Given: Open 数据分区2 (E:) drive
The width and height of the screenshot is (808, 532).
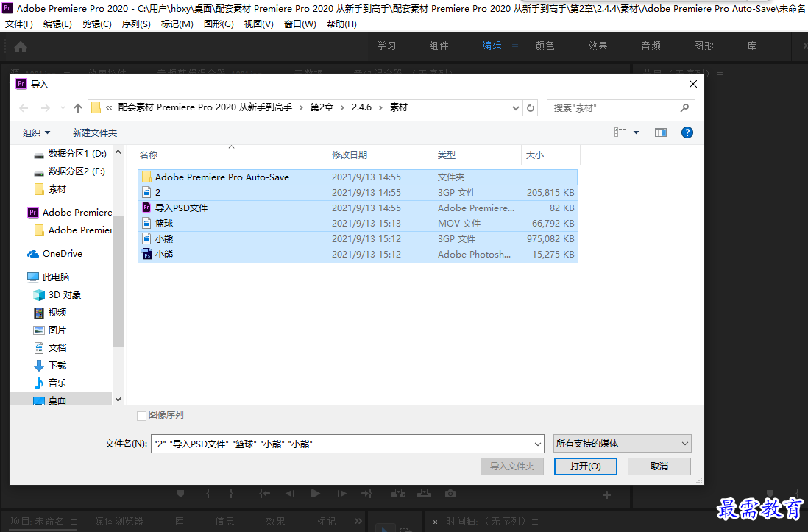Looking at the screenshot, I should pos(70,171).
